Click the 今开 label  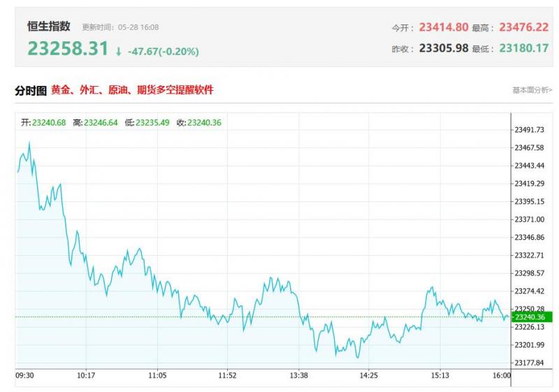(x=402, y=28)
